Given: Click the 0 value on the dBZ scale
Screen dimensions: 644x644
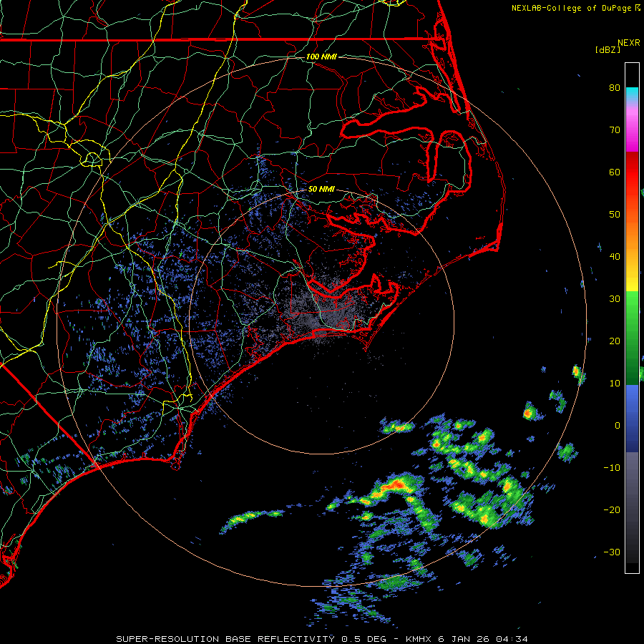Looking at the screenshot, I should click(618, 426).
